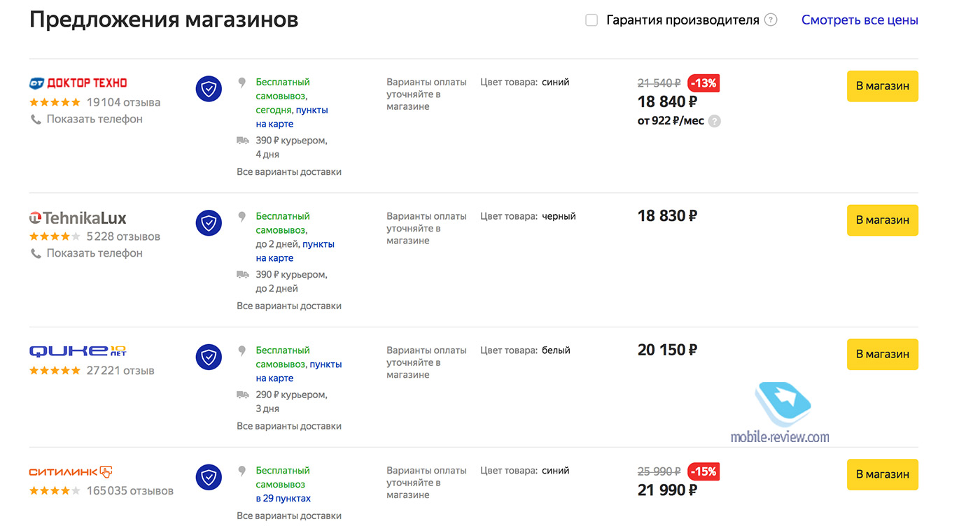Show phone number for Доктор Техно
This screenshot has width=980, height=526.
point(94,120)
